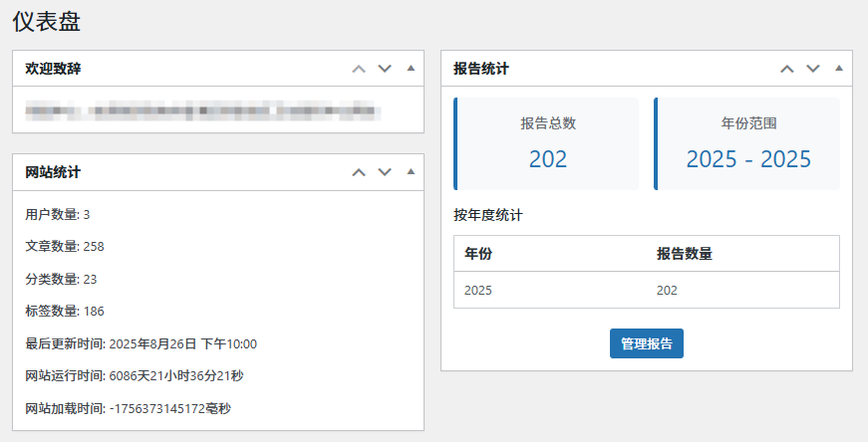The image size is (868, 442).
Task: Collapse the 网站统计 panel with triangle toggle
Action: click(x=411, y=172)
